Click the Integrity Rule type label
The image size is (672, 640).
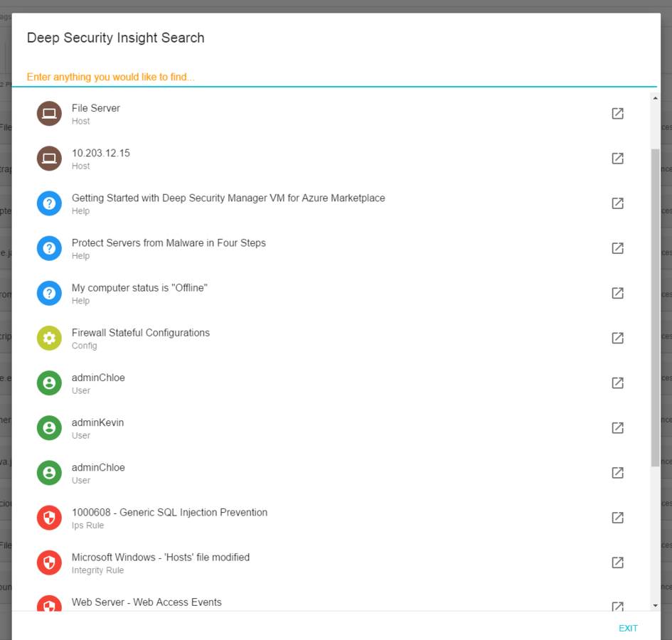point(97,570)
